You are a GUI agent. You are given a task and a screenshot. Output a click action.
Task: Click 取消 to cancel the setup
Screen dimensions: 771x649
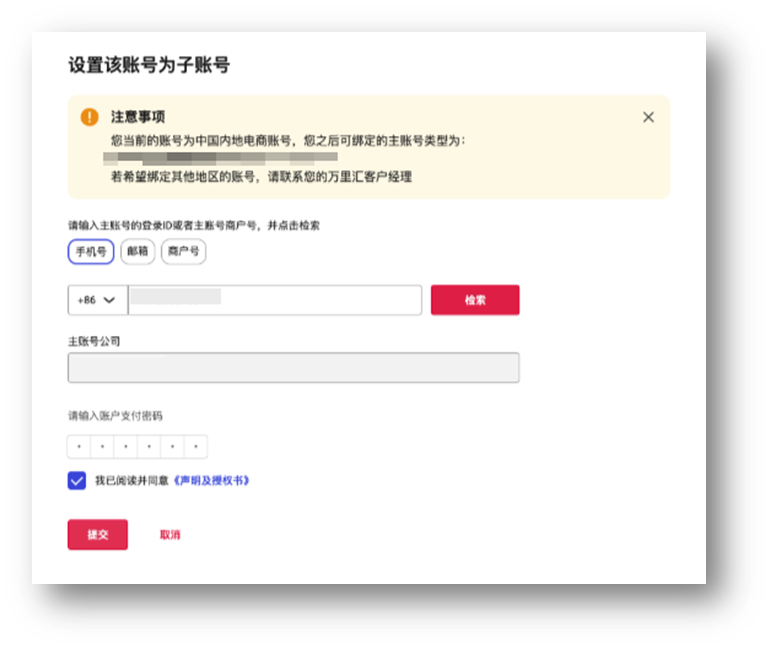point(170,535)
